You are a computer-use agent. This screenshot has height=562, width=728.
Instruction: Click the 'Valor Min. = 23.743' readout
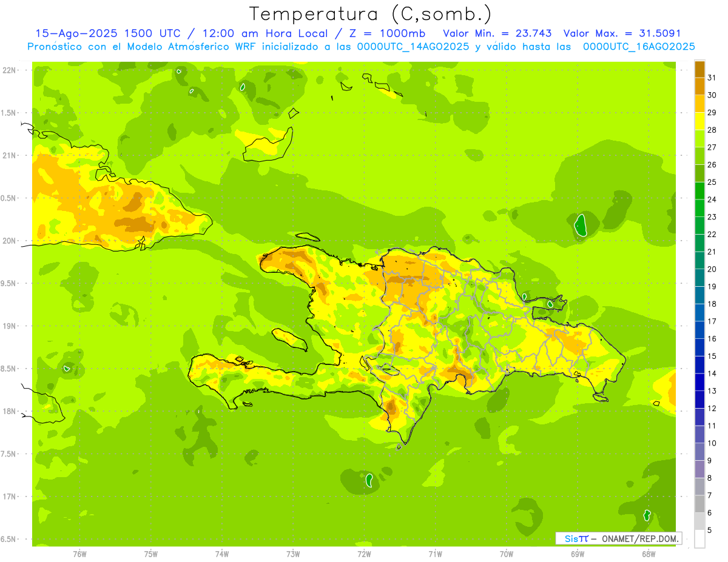(497, 33)
